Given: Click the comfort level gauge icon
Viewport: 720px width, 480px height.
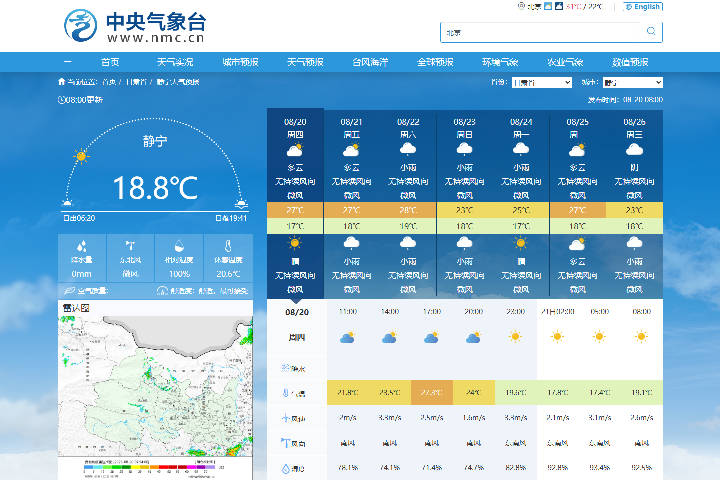Looking at the screenshot, I should tap(162, 291).
